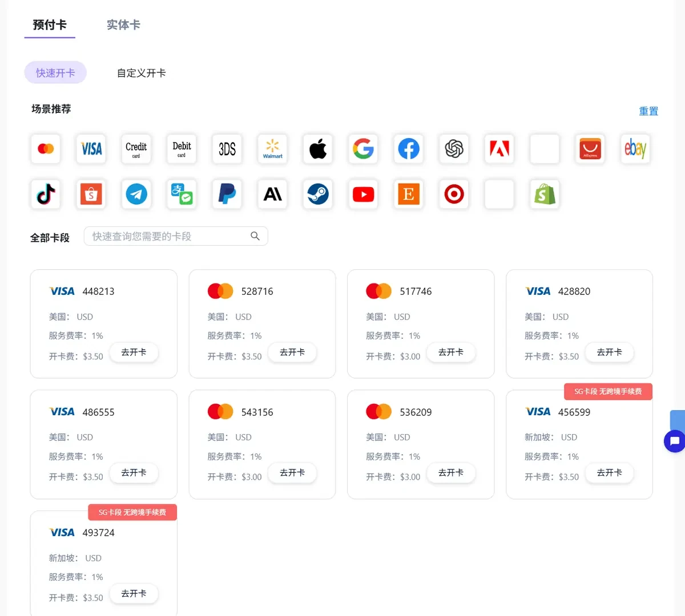Open card 517746 with 去开卡

(x=451, y=352)
